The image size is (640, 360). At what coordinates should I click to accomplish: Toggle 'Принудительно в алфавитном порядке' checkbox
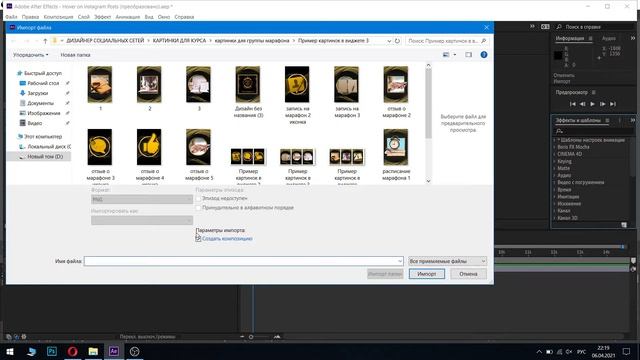tap(198, 208)
